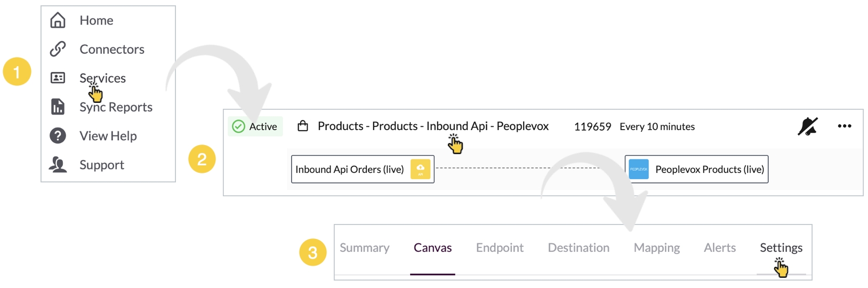Click the yellow Inbound API cloud icon
The height and width of the screenshot is (288, 868).
pos(420,169)
